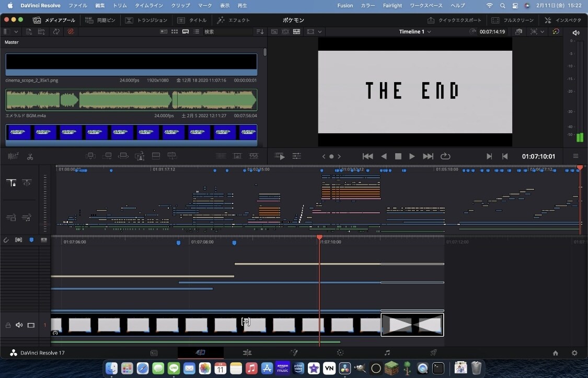This screenshot has width=588, height=378.
Task: Toggle loop playback
Action: 445,156
